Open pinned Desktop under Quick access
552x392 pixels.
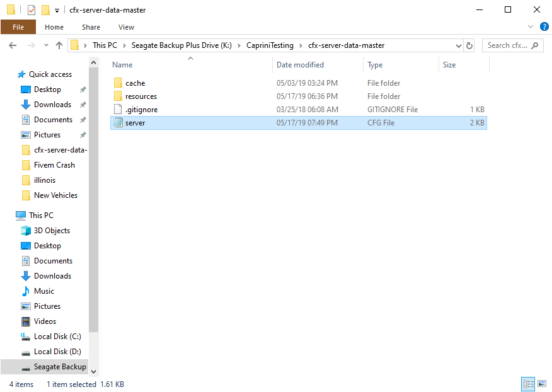[x=47, y=89]
